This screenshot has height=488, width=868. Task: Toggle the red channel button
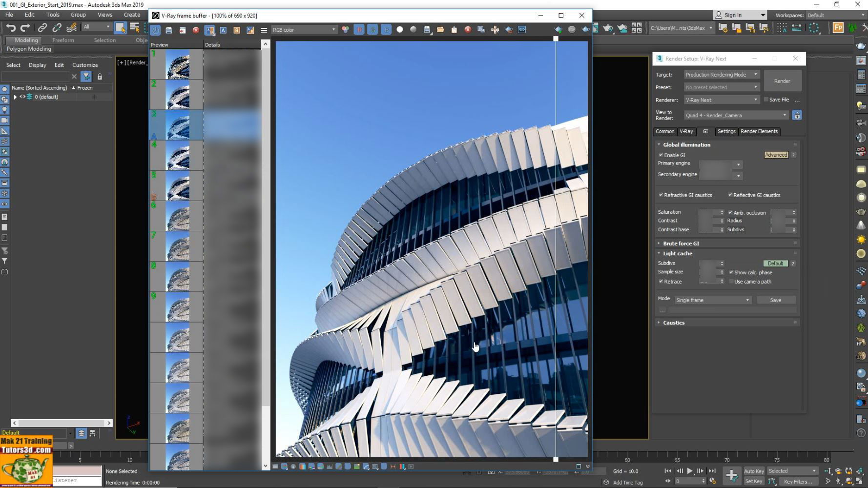(359, 30)
